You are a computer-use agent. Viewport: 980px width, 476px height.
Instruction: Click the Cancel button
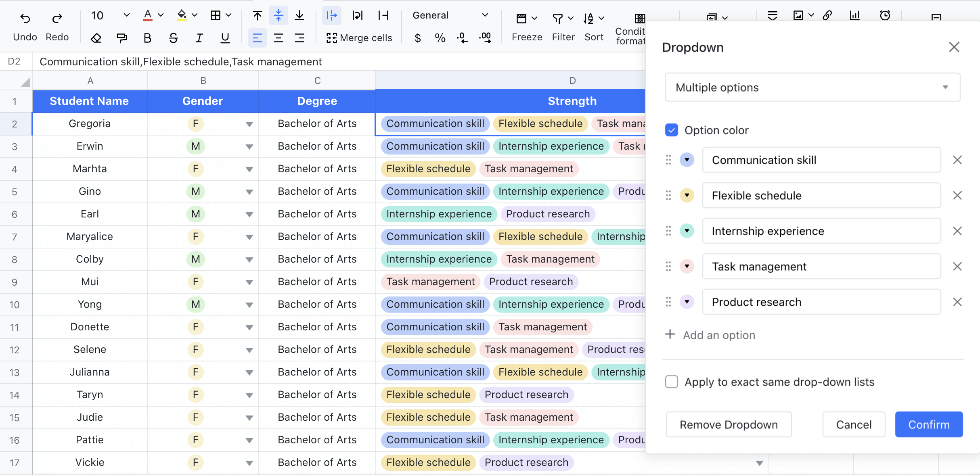pos(854,424)
